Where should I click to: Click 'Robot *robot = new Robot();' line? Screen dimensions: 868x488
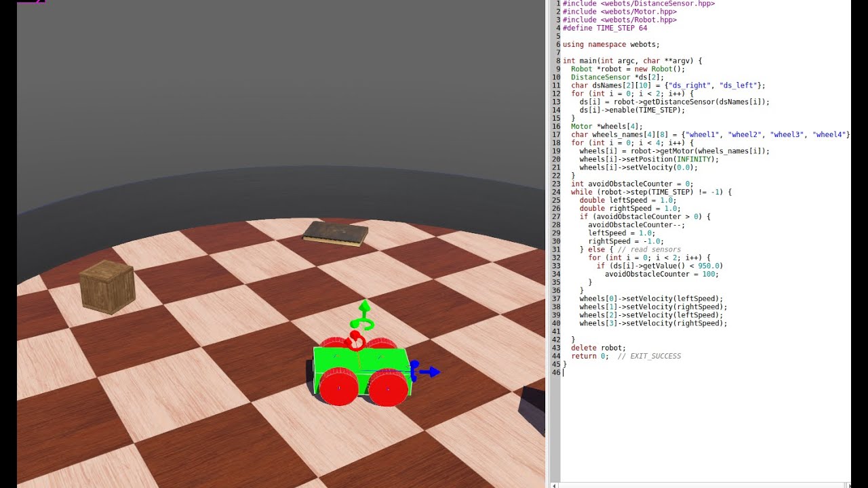click(628, 69)
